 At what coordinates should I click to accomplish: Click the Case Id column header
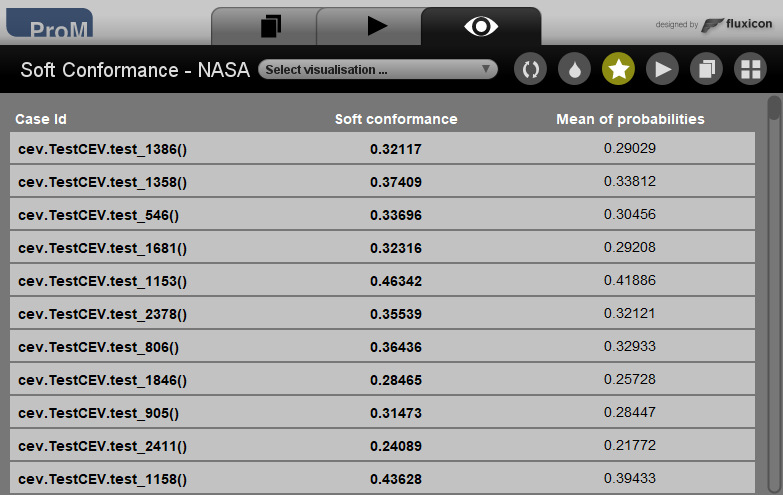[x=41, y=119]
